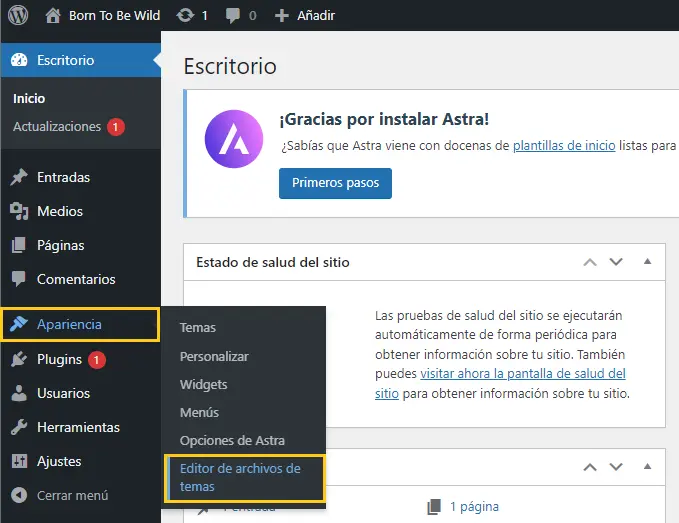Click the Usuarios person icon
This screenshot has height=523, width=679.
tap(19, 393)
